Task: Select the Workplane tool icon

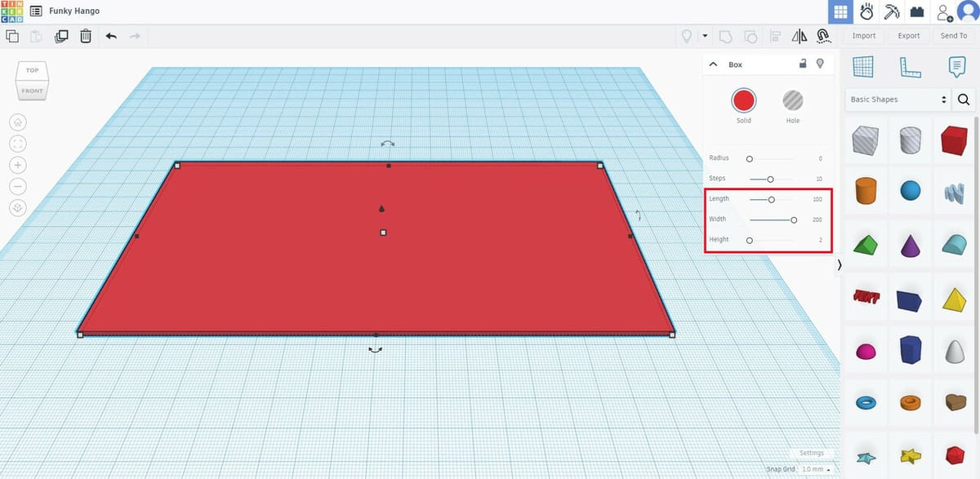Action: [x=863, y=66]
